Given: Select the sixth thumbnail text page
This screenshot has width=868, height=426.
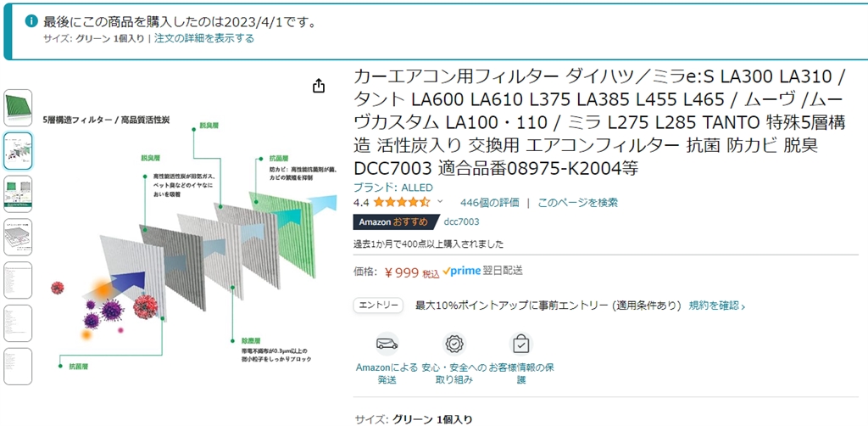Looking at the screenshot, I should (x=19, y=323).
